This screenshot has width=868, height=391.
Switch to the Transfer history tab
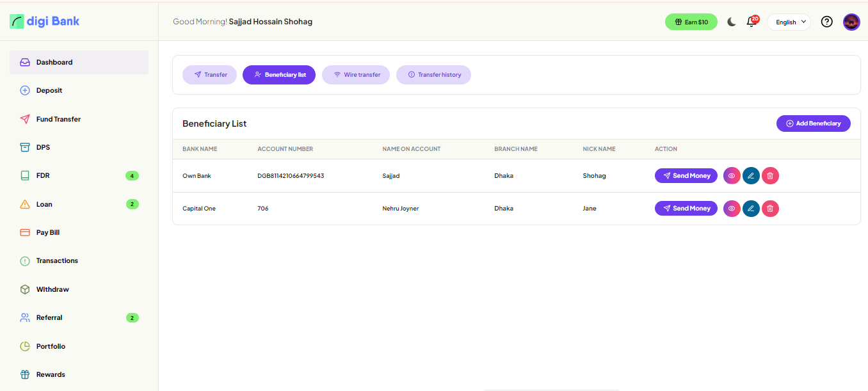(x=433, y=75)
